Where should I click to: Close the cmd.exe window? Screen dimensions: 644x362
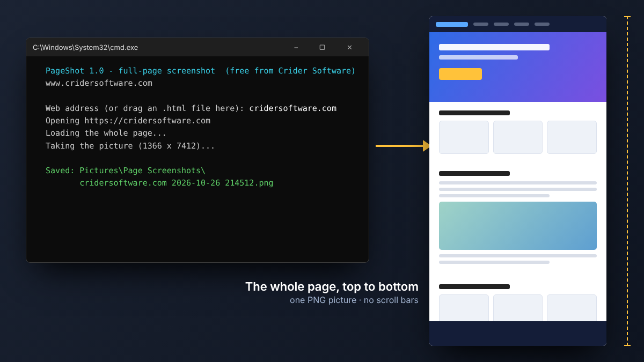349,47
